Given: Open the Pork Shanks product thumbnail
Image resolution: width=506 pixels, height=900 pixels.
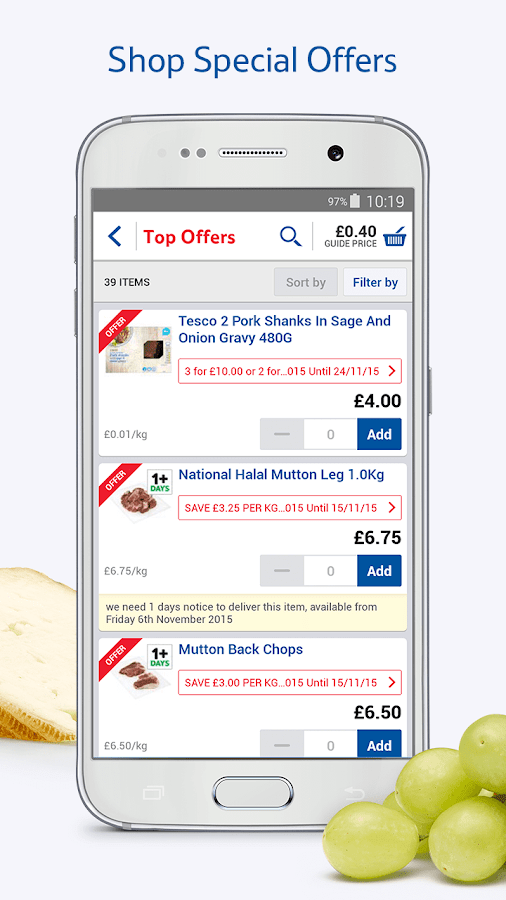Looking at the screenshot, I should tap(138, 350).
